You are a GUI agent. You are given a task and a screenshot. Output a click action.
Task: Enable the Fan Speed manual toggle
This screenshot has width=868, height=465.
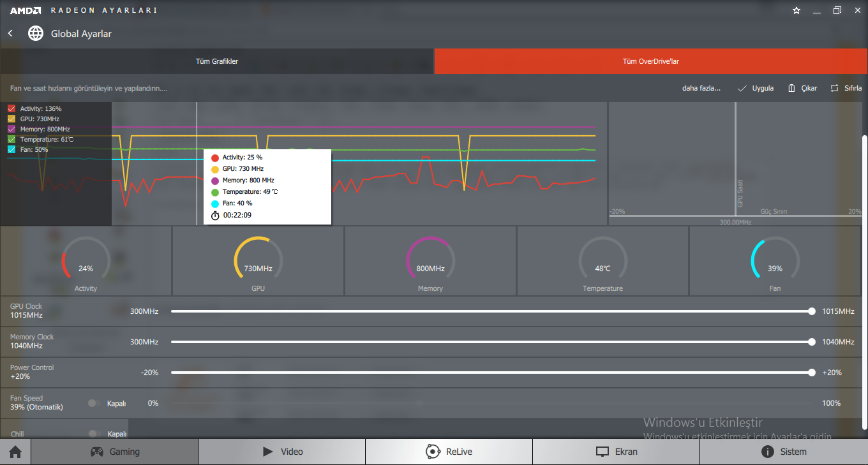click(x=94, y=403)
